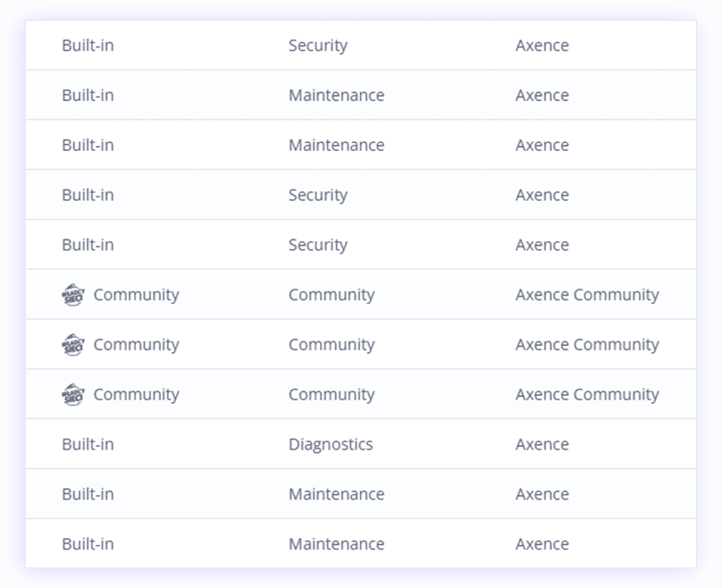Viewport: 722px width, 588px height.
Task: Click Maintenance in the second row
Action: pos(336,96)
